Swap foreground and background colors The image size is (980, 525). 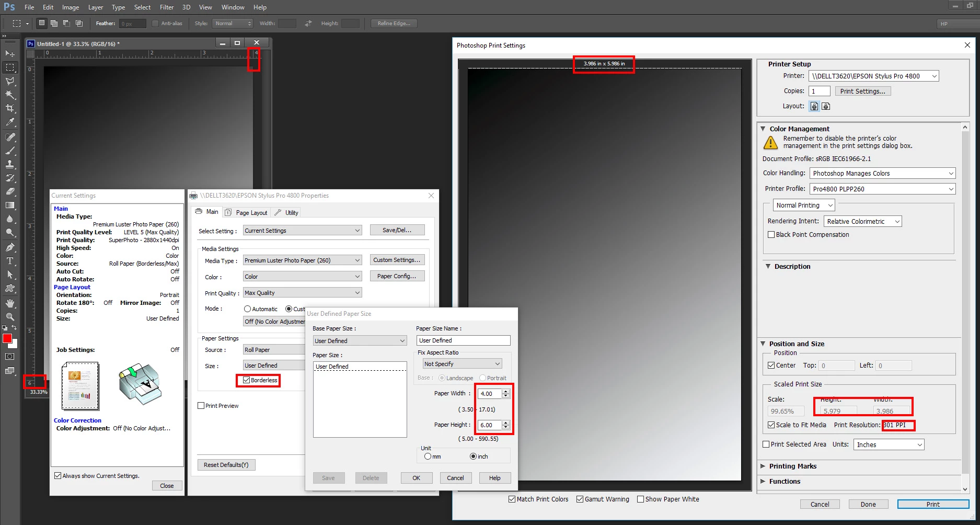click(x=14, y=328)
